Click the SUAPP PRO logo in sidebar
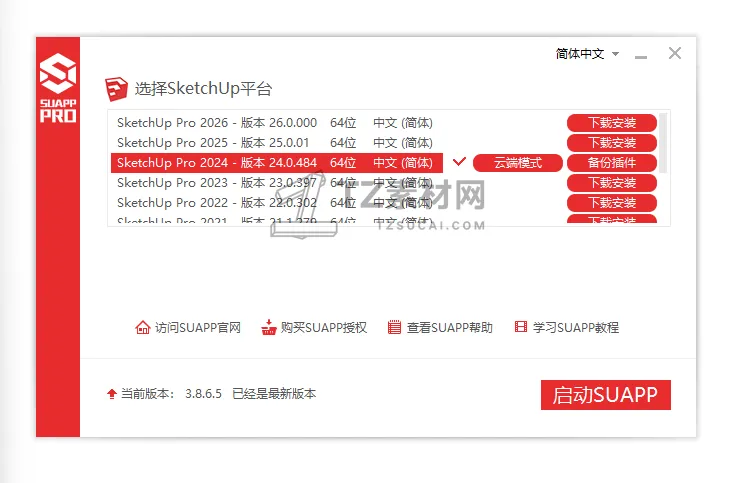 click(58, 88)
